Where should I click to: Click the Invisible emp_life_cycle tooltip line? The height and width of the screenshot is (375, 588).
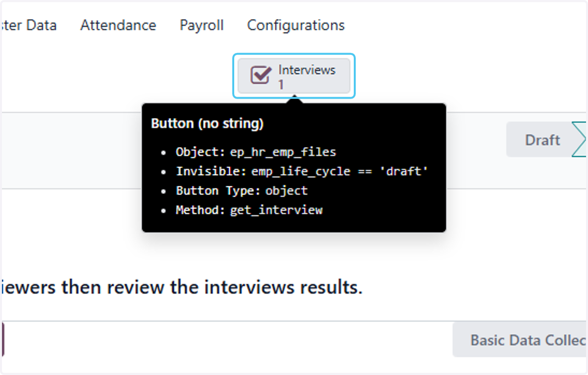pyautogui.click(x=302, y=172)
